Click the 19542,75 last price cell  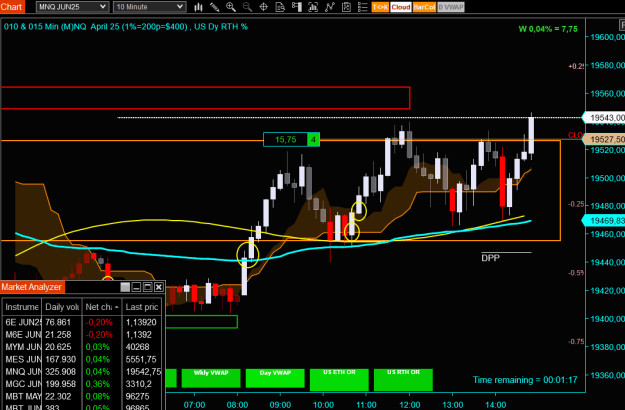pyautogui.click(x=143, y=372)
